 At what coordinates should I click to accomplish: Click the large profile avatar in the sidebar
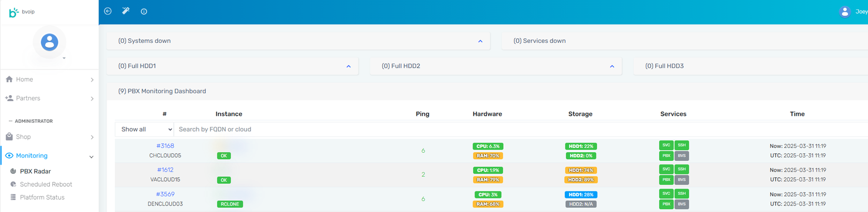[49, 42]
